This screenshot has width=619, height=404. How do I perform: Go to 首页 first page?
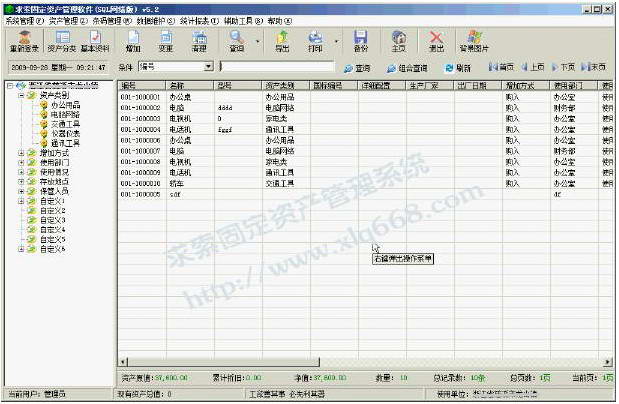click(x=501, y=67)
